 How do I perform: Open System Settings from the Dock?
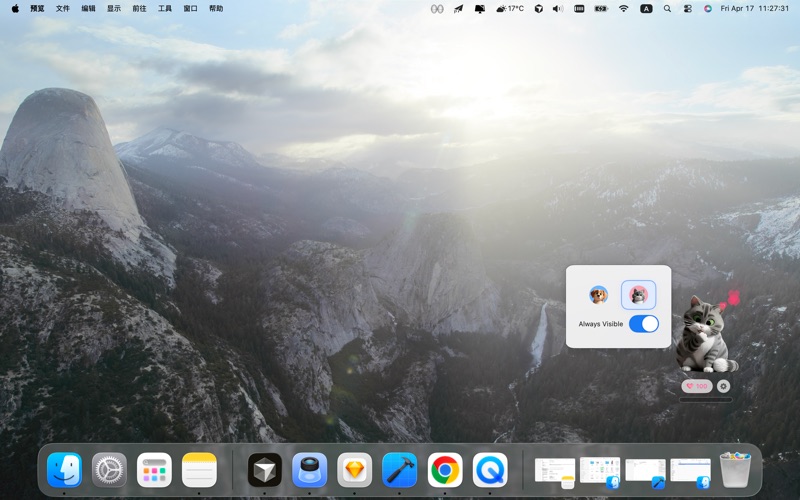[x=109, y=470]
